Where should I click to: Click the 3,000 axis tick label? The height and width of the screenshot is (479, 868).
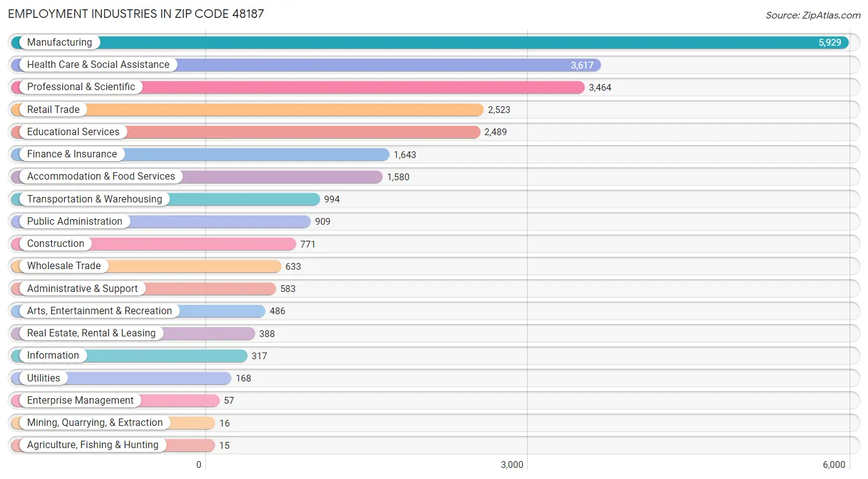point(512,465)
